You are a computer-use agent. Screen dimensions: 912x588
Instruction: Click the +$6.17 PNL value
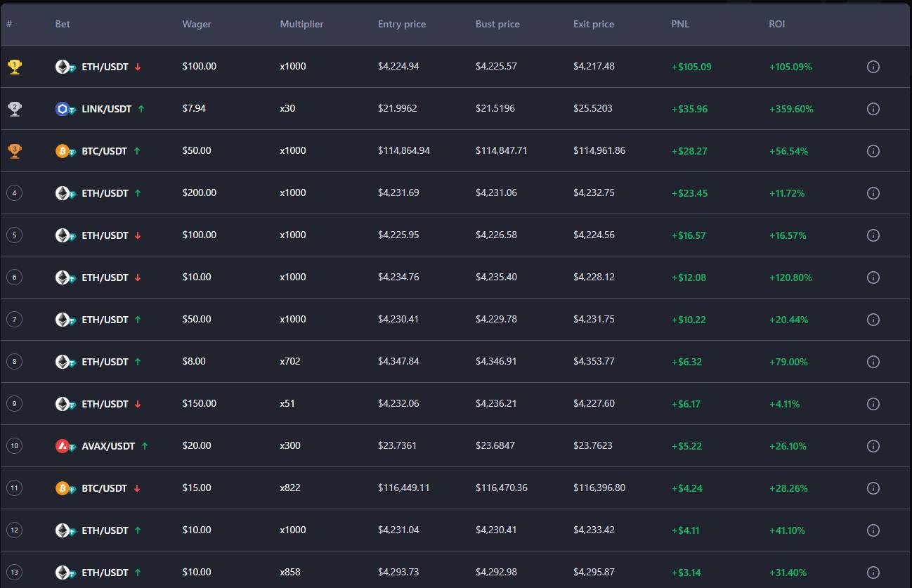point(686,404)
